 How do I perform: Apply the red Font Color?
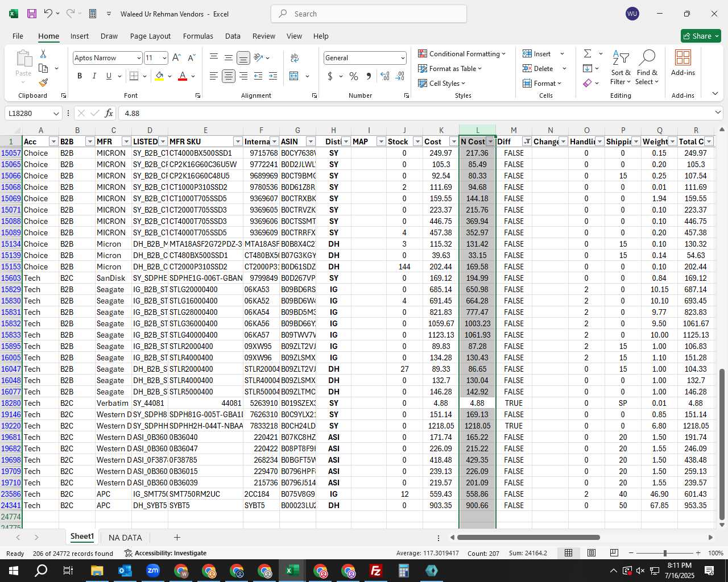[183, 76]
